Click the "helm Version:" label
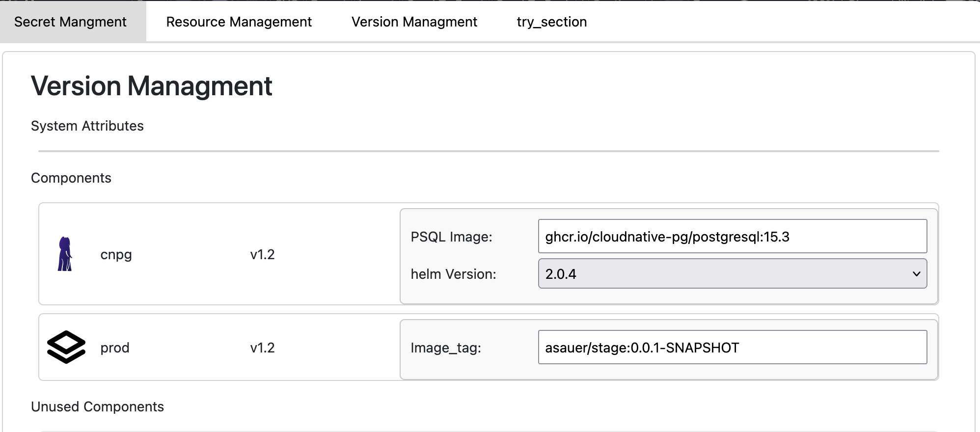This screenshot has width=980, height=432. pos(453,274)
